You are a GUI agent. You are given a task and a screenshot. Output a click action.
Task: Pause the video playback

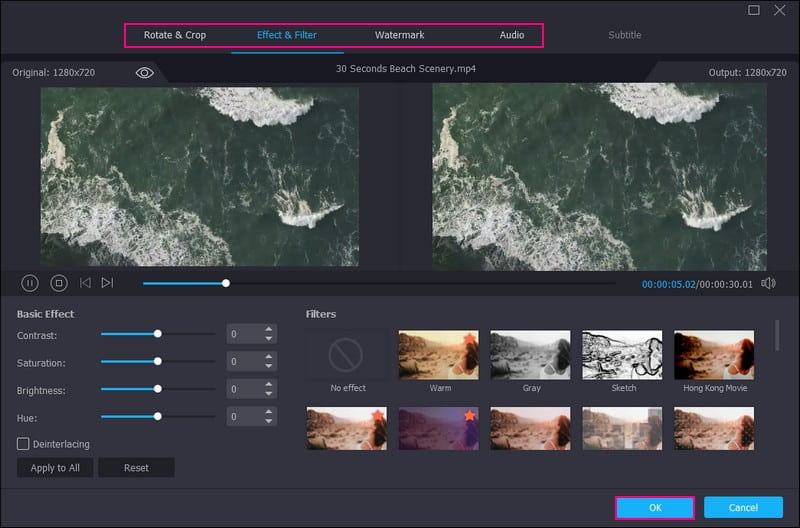pos(30,283)
